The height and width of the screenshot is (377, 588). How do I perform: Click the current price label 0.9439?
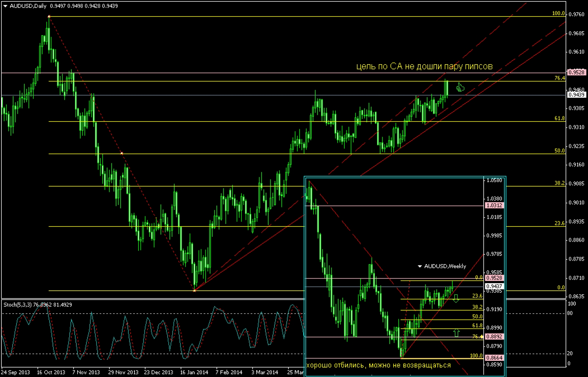tap(576, 95)
